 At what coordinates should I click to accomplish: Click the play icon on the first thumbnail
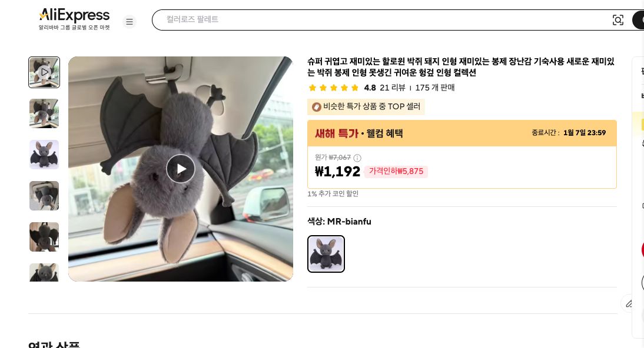[44, 72]
